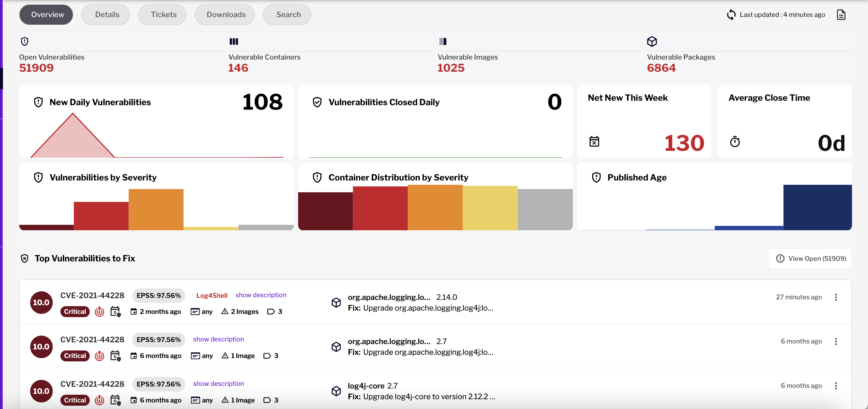
Task: Click the Vulnerable Containers count 146
Action: [x=238, y=68]
